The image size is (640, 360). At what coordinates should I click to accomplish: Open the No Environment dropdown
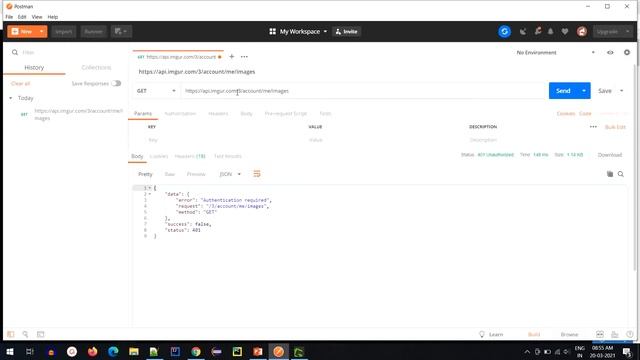[x=555, y=53]
